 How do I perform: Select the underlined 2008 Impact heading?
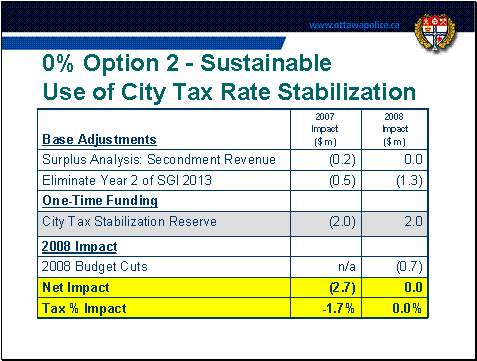click(79, 246)
